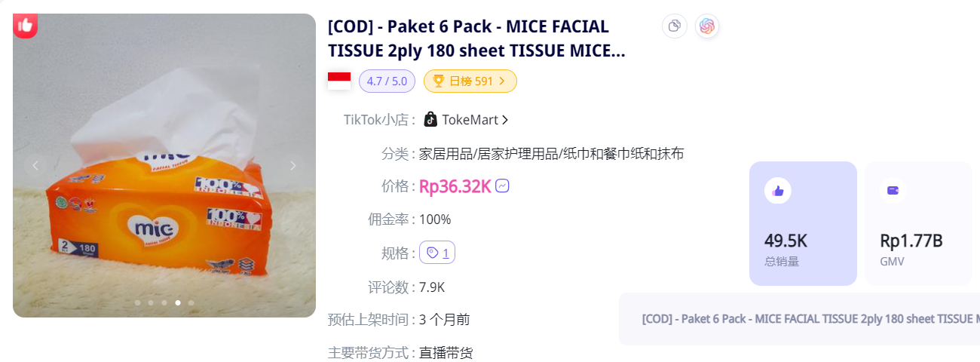Show the previous product image with the left arrow
The width and height of the screenshot is (980, 362).
pyautogui.click(x=35, y=165)
